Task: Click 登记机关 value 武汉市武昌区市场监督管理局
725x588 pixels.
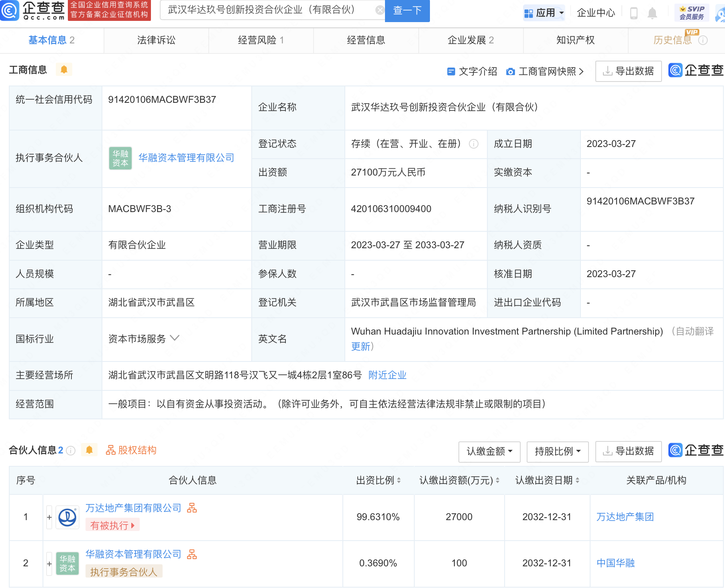Action: coord(413,302)
